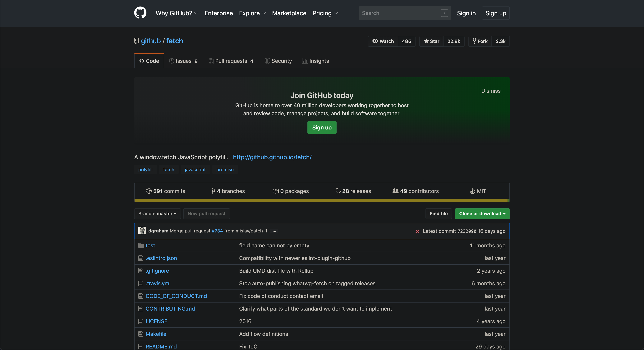Click Sign in link

(x=466, y=13)
